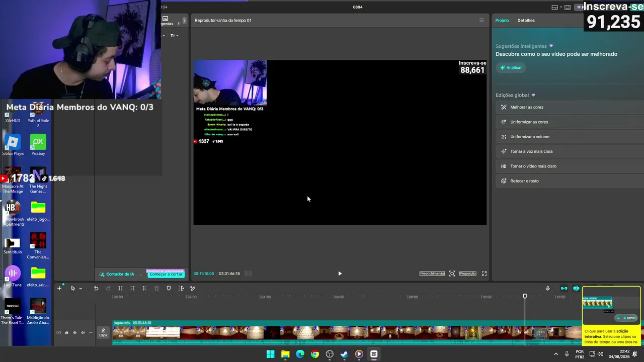Open the magic wand tool in the timeline toolbar
Viewport: 644px width, 362px height.
tap(193, 288)
